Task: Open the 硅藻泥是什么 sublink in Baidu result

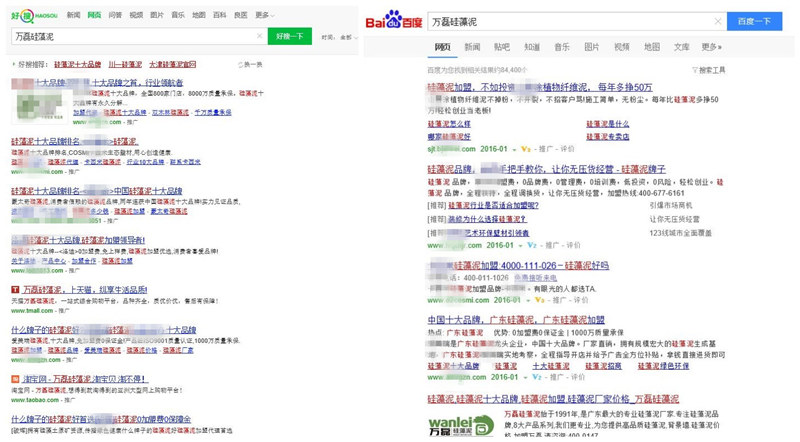Action: pos(608,125)
